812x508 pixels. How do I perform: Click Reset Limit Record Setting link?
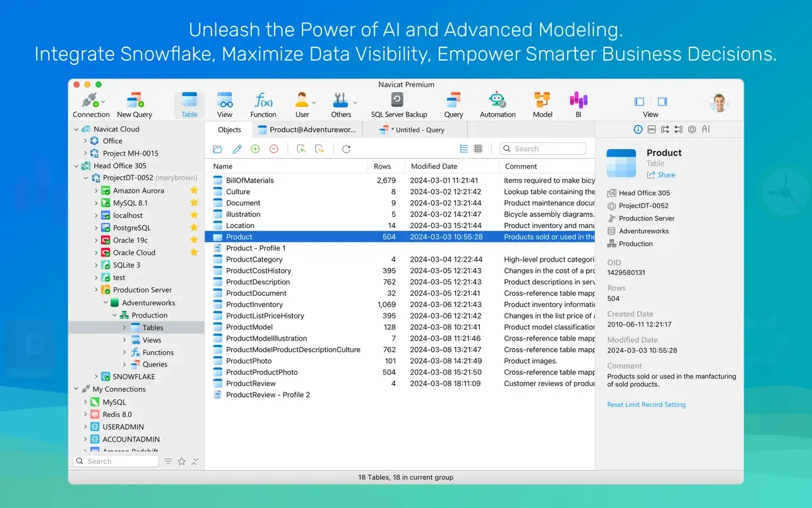coord(646,404)
